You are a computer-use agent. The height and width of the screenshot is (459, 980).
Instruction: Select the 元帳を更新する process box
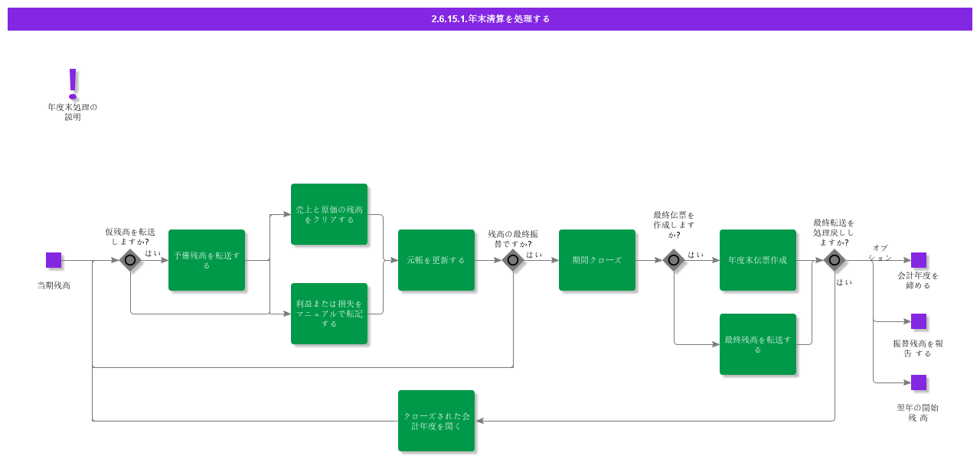coord(436,260)
